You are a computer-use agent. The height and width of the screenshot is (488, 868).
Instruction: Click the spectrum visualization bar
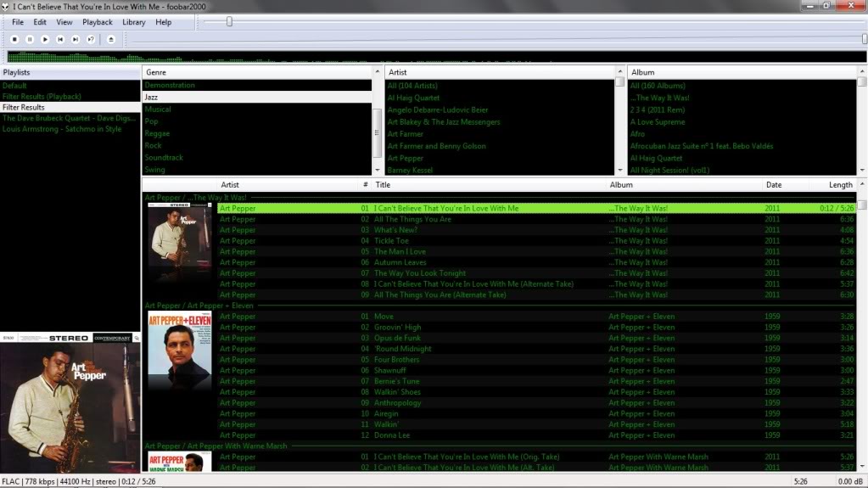[x=436, y=57]
